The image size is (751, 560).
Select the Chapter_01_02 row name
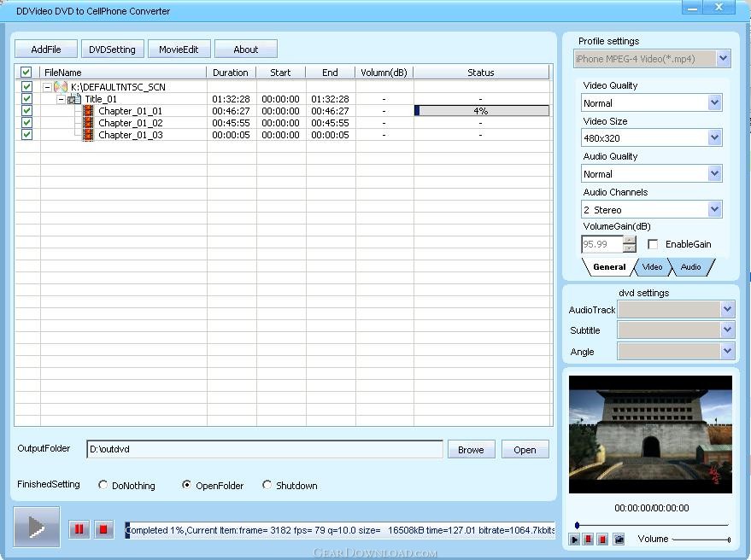130,123
